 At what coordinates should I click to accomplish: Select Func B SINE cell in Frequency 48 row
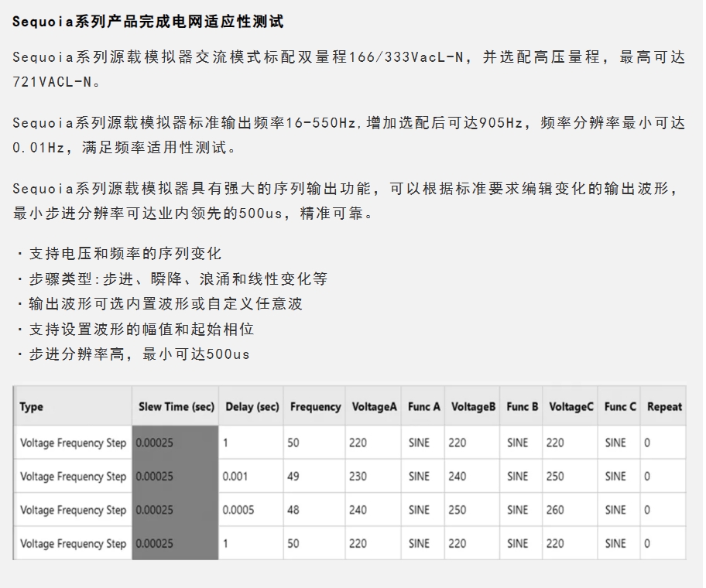[x=522, y=510]
